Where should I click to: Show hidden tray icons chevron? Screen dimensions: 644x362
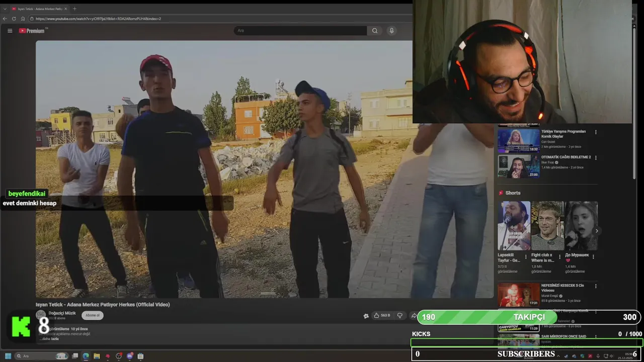[558, 356]
